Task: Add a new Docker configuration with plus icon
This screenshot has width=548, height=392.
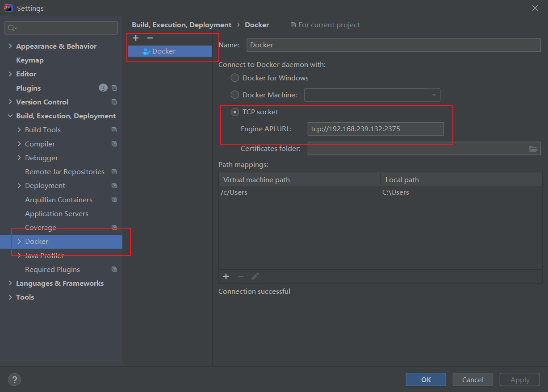Action: [x=136, y=38]
